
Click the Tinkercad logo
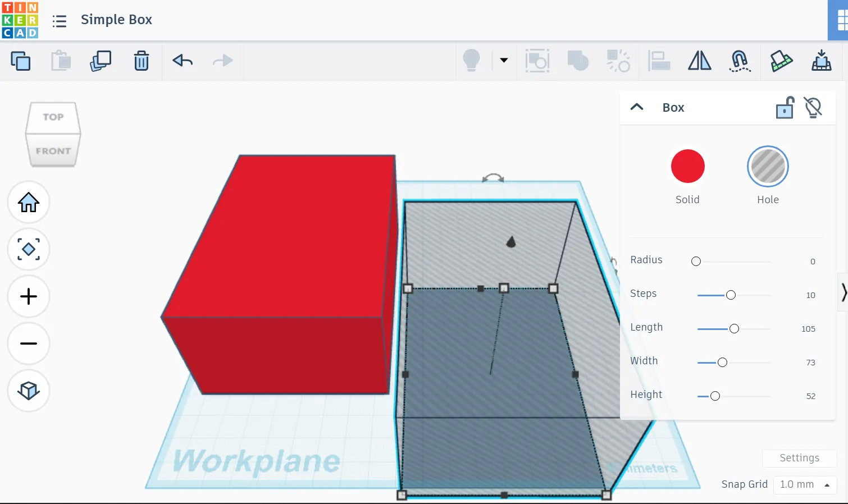click(20, 20)
